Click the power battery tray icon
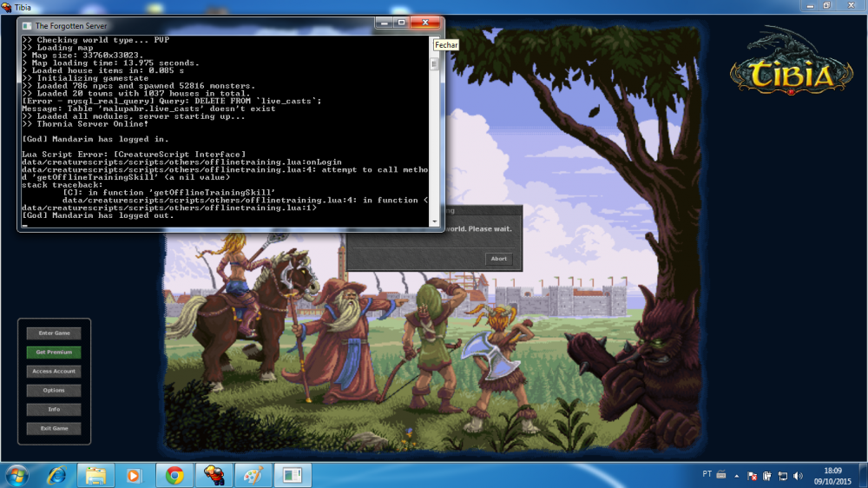Viewport: 868px width, 488px height. [767, 476]
